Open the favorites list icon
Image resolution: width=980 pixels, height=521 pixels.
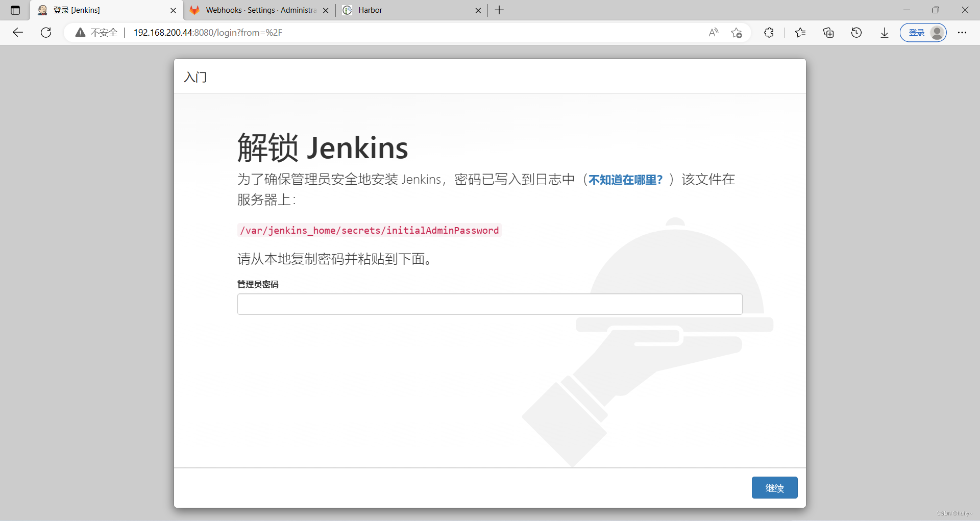800,33
